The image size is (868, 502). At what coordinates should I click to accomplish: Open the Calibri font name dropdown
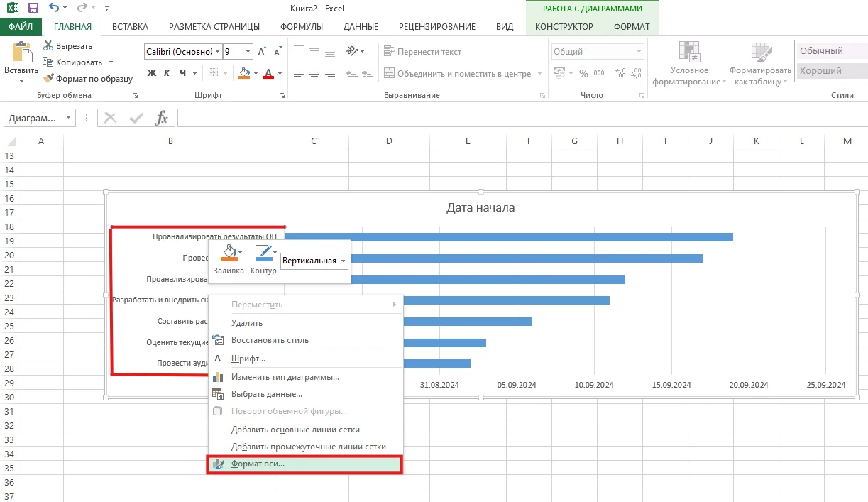click(x=216, y=52)
